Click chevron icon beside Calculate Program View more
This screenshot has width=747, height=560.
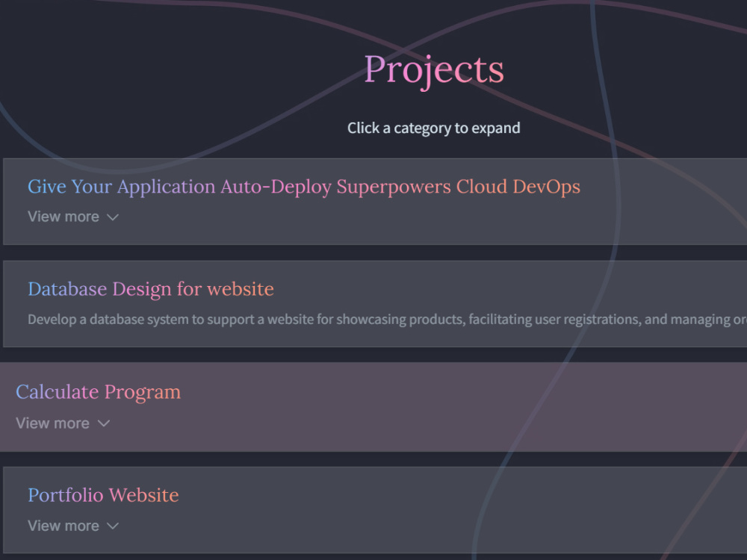pos(104,423)
